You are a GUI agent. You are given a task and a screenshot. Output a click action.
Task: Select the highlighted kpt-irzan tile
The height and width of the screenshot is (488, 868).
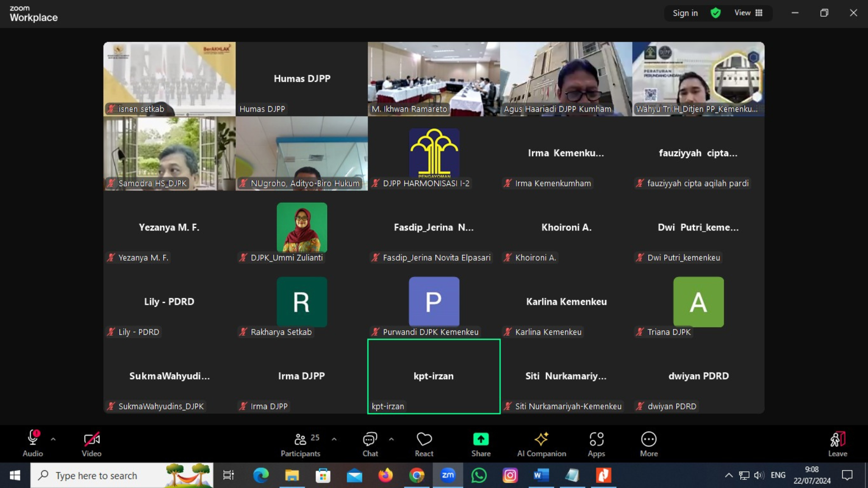pyautogui.click(x=434, y=376)
